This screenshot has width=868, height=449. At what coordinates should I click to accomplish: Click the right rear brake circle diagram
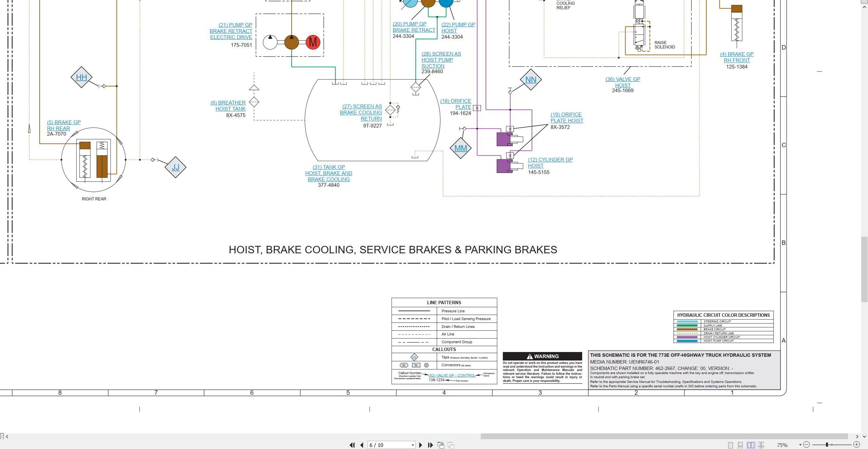pos(94,160)
